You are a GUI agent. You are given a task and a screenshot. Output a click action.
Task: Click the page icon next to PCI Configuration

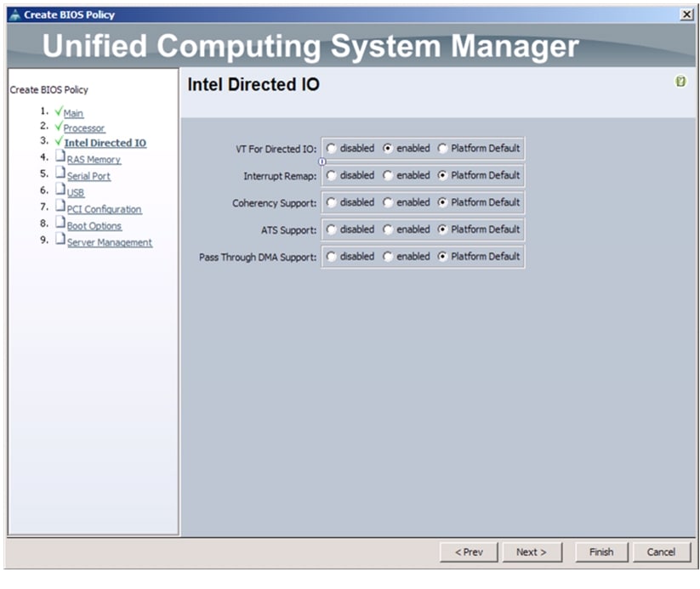point(60,206)
